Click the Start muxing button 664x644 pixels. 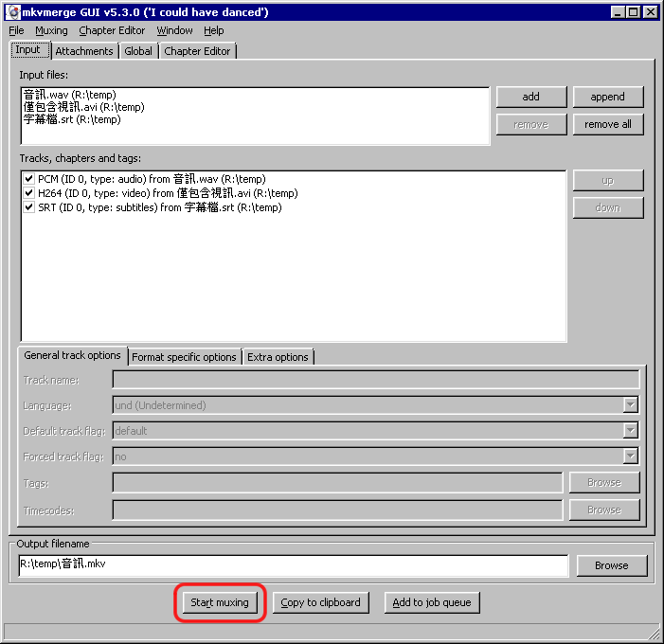(220, 602)
